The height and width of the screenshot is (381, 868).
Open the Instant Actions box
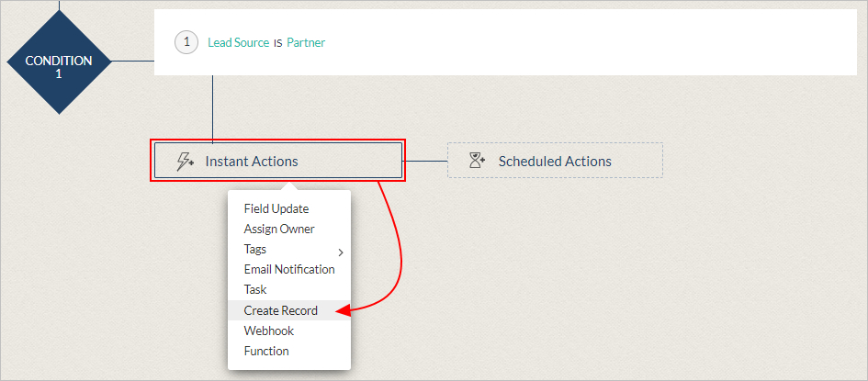278,161
